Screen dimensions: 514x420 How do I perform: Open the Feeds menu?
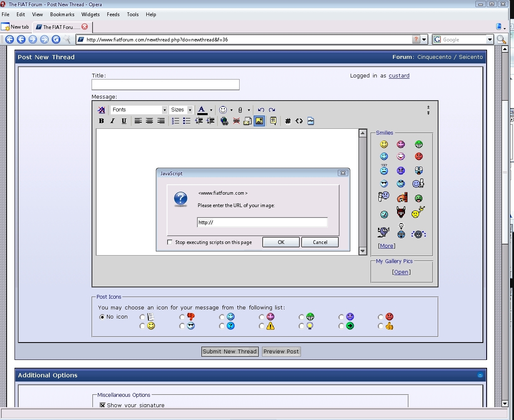coord(113,14)
